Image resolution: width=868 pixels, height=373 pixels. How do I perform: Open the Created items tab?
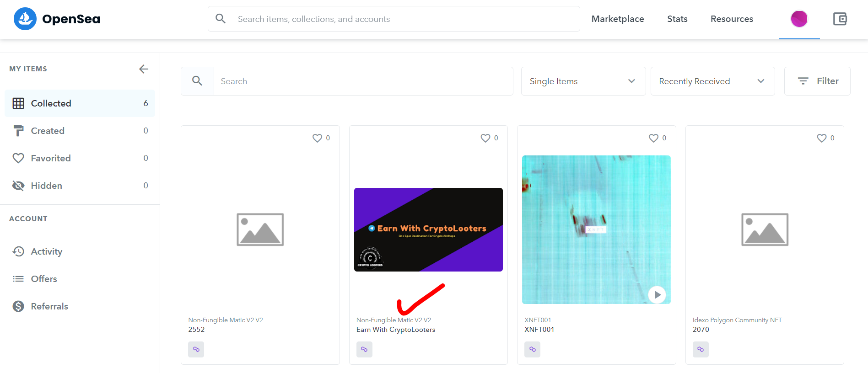point(48,131)
